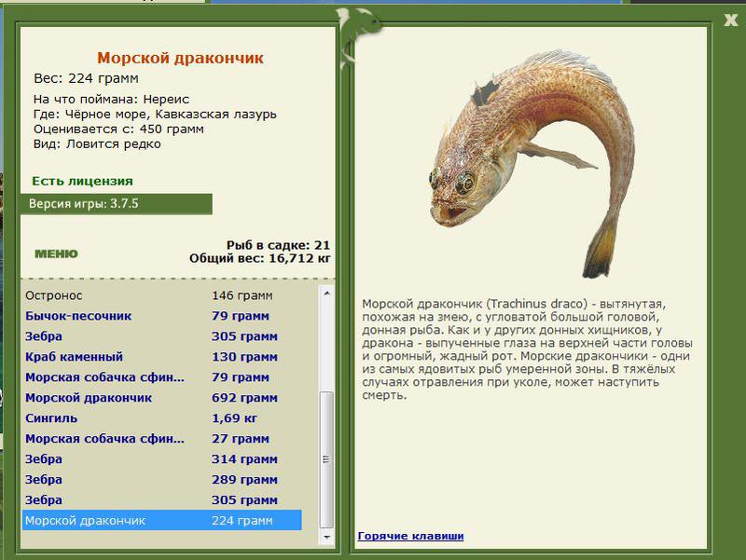Click the Вес: 224 грамм text
This screenshot has height=560, width=746.
[86, 78]
